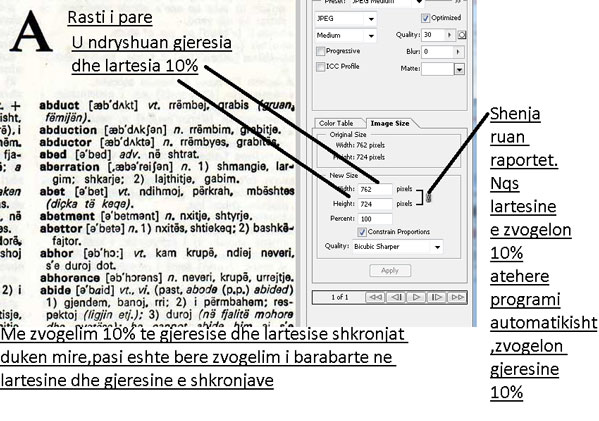
Task: Play the animation
Action: 416,297
